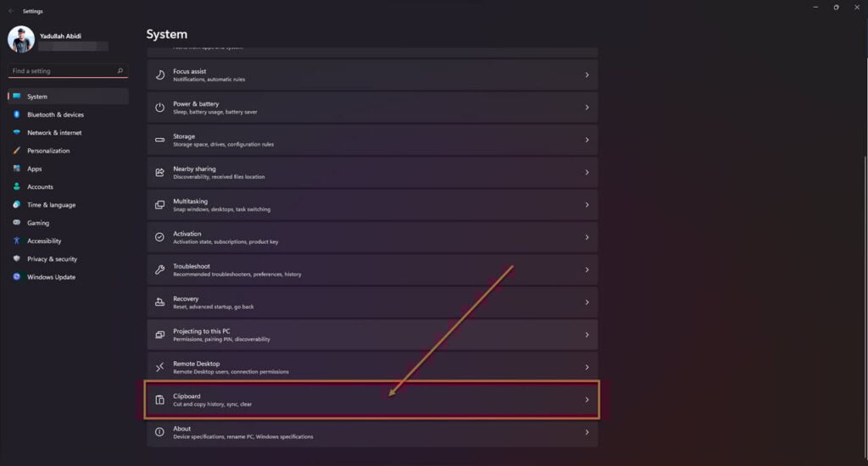Click the Accounts person icon
Screen dimensions: 868x466
tap(17, 187)
